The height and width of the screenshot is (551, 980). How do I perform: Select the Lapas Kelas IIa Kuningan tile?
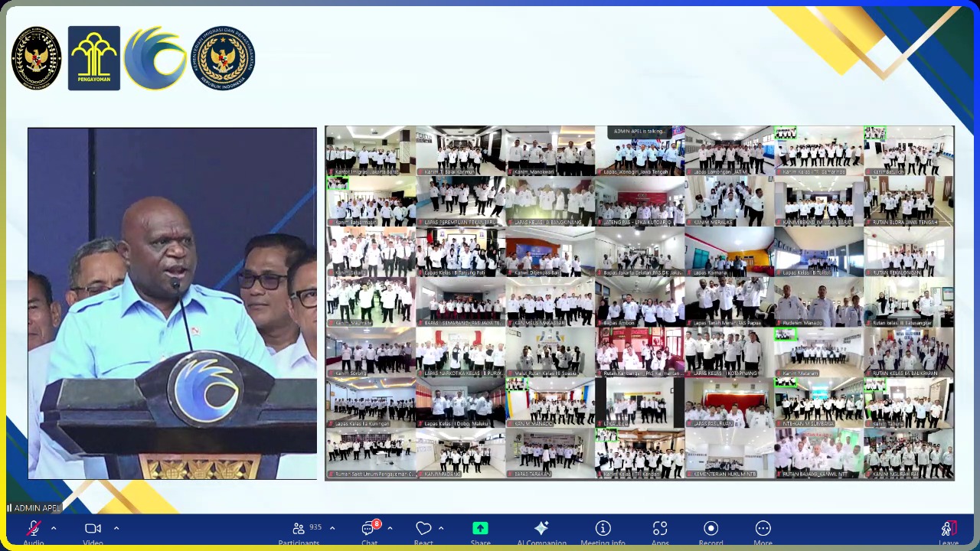pos(371,403)
